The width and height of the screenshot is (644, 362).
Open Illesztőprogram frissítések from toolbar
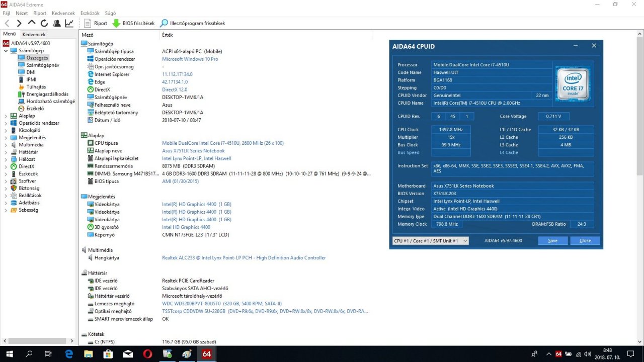pyautogui.click(x=192, y=23)
